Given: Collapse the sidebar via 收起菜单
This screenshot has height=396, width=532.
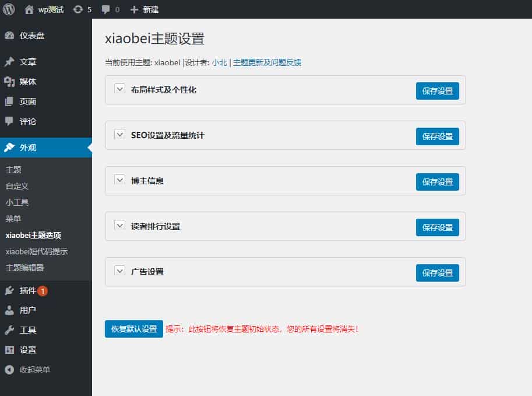Looking at the screenshot, I should pos(46,370).
